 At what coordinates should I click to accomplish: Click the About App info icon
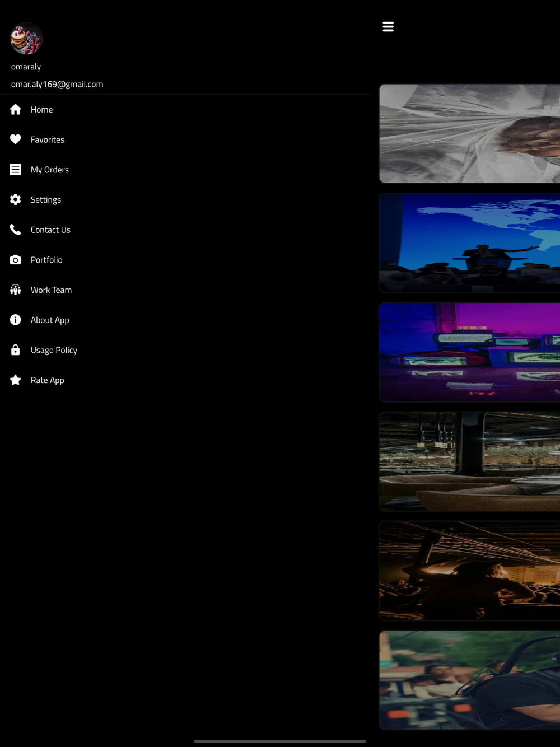click(16, 320)
